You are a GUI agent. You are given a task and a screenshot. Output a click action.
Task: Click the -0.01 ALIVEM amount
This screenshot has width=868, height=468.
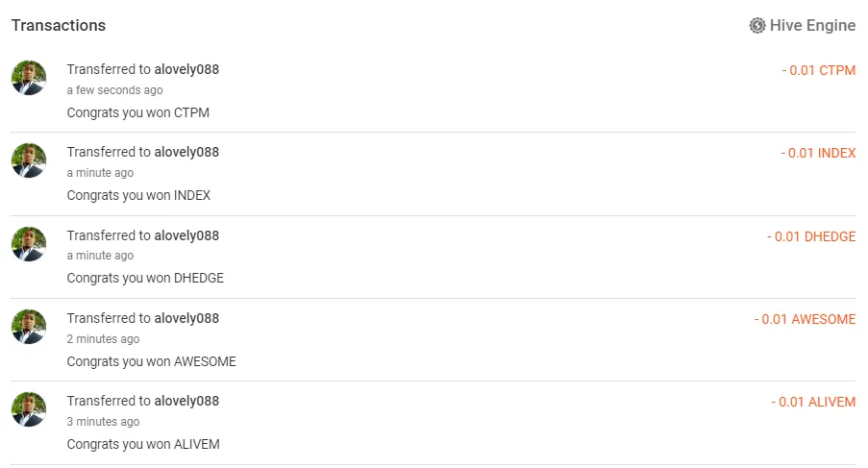coord(813,402)
